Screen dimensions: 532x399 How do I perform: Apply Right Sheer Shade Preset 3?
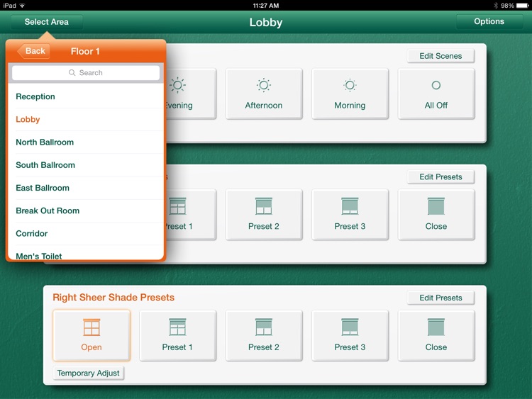coord(350,335)
